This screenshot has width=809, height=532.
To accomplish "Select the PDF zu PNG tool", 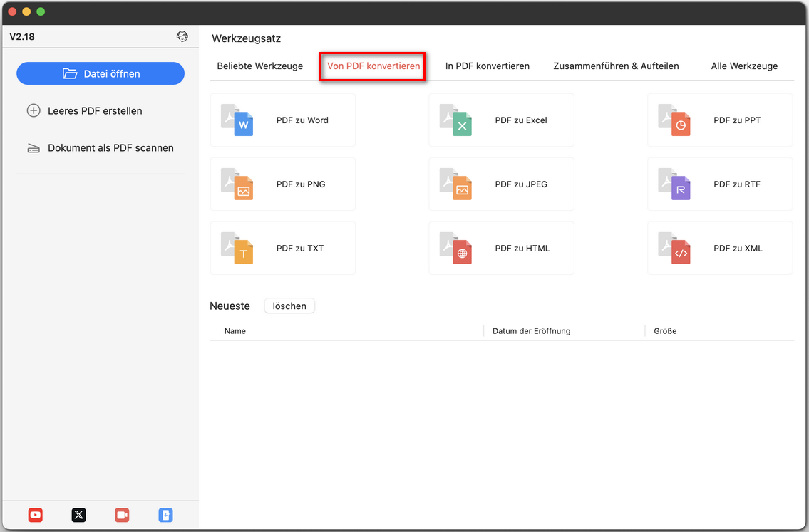I will (x=282, y=184).
